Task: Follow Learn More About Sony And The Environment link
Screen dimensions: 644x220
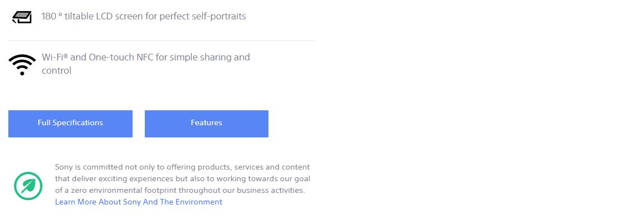Action: [139, 202]
